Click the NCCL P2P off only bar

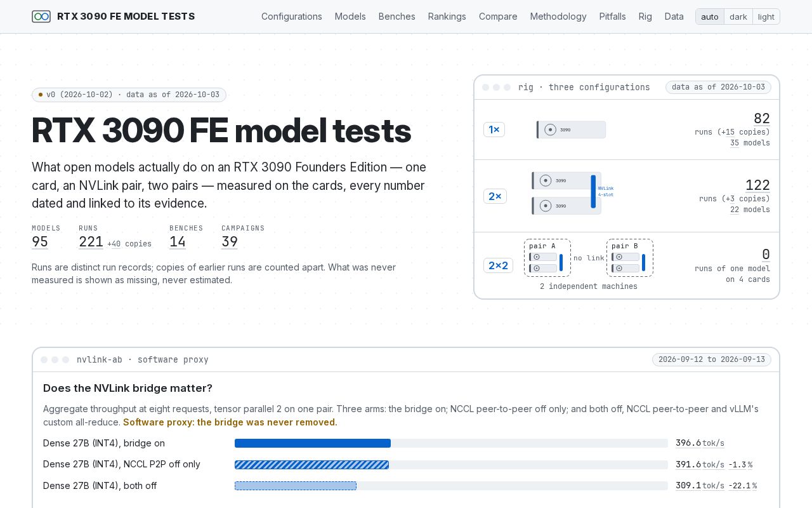pyautogui.click(x=311, y=465)
